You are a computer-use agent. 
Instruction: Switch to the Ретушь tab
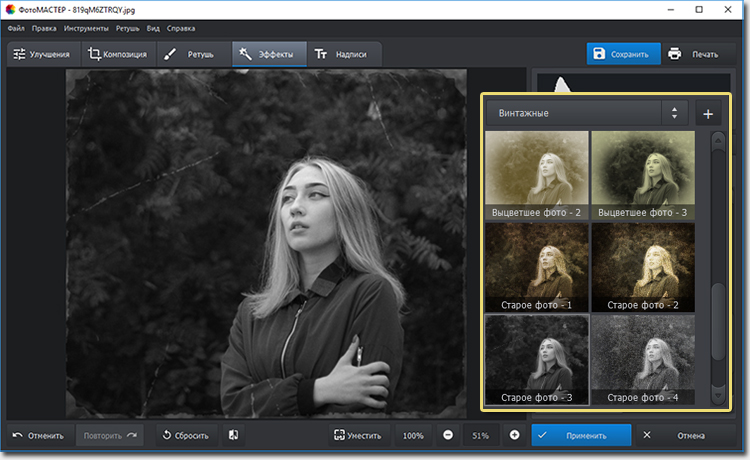tap(190, 54)
